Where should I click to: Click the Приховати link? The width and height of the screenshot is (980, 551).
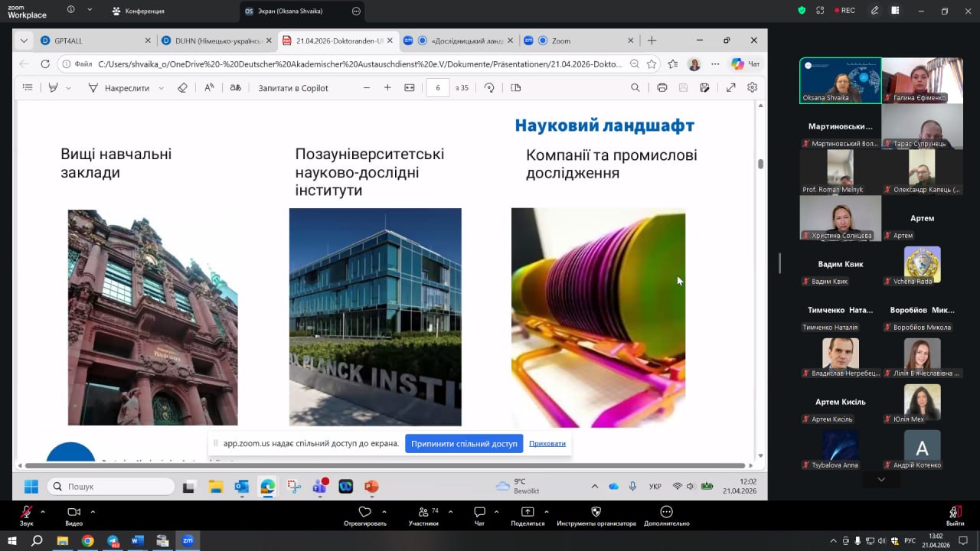pyautogui.click(x=547, y=444)
